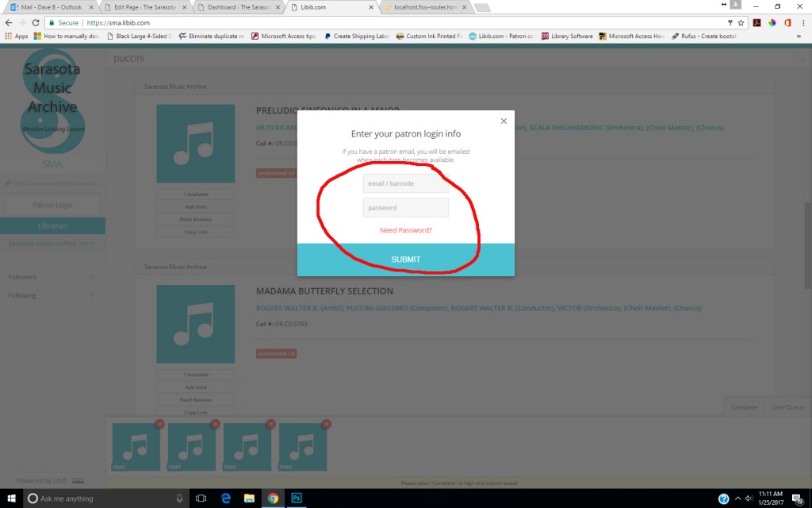Viewport: 812px width, 508px height.
Task: Click the password input field
Action: [405, 207]
